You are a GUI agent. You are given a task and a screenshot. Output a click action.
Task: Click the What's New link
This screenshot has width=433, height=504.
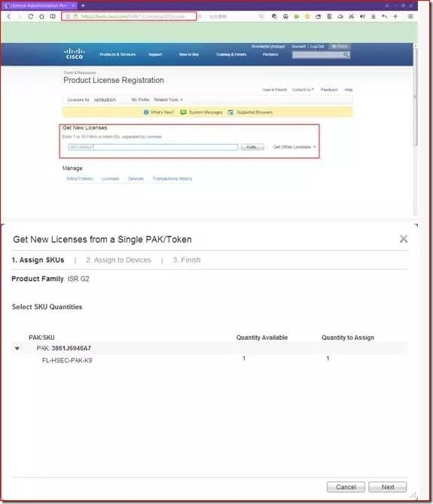coord(162,112)
